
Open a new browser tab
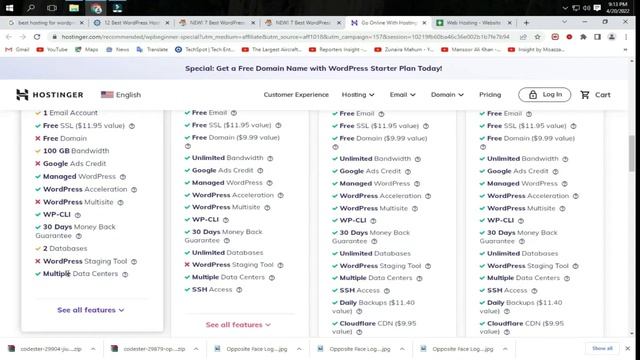[526, 23]
